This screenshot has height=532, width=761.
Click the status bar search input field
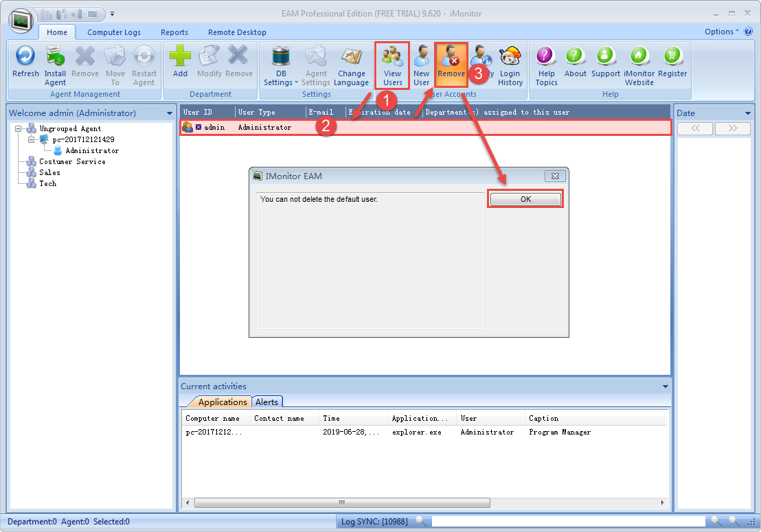tap(568, 521)
